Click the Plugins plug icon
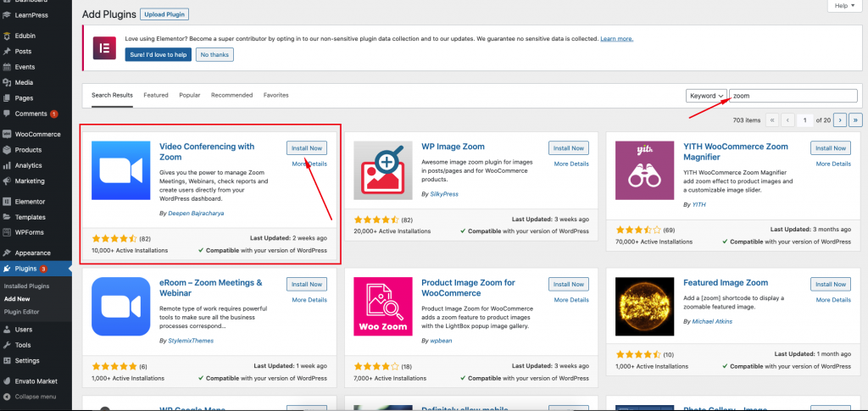The image size is (868, 411). [x=7, y=269]
